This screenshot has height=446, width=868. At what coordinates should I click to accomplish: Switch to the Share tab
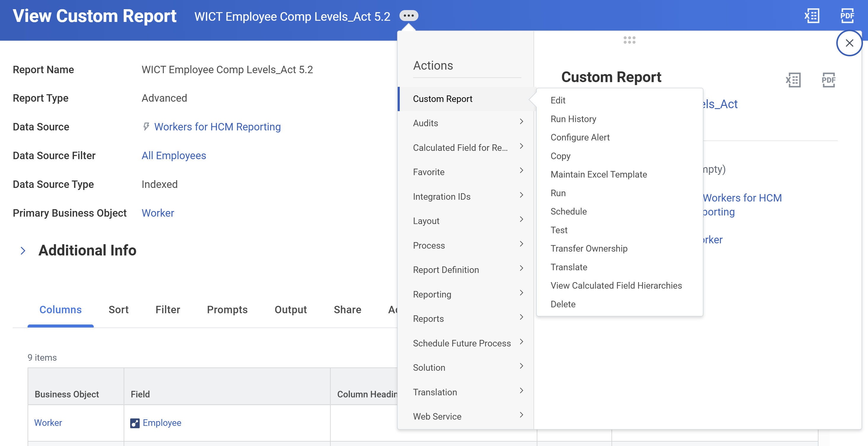347,310
